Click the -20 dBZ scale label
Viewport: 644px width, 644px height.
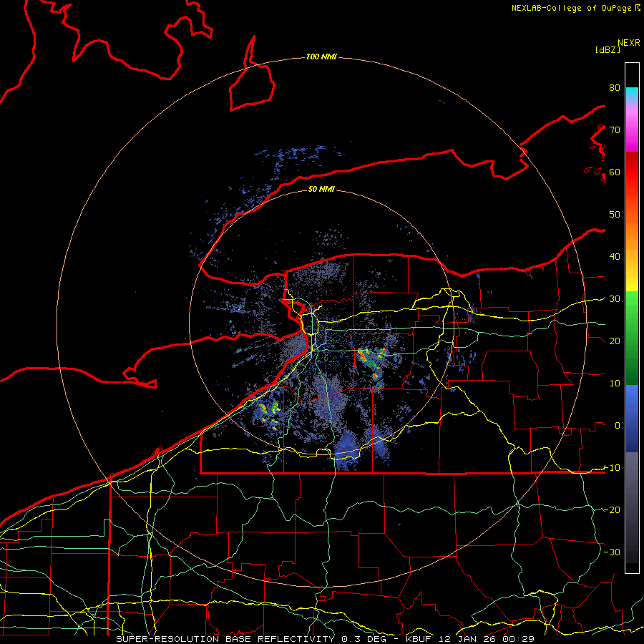coord(612,509)
